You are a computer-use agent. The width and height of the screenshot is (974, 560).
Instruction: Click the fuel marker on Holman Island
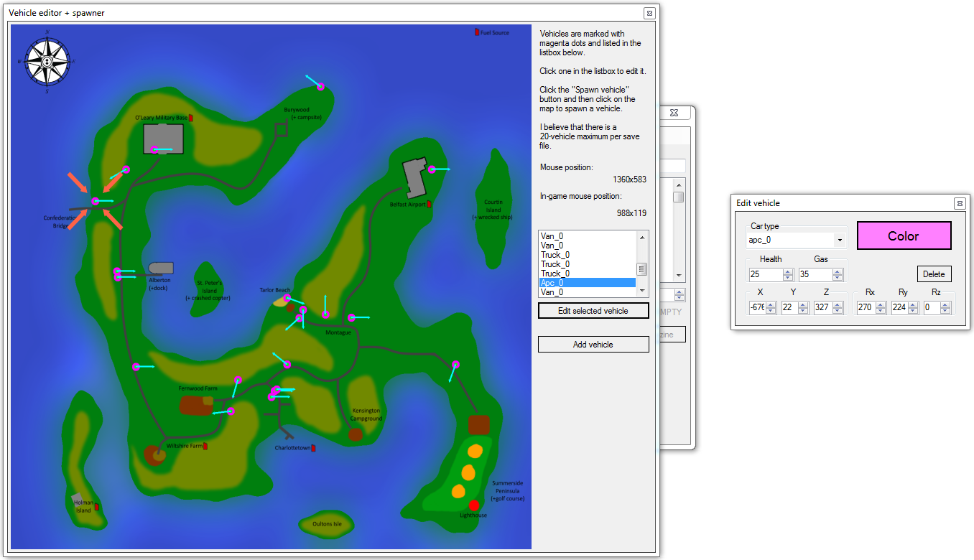(x=97, y=507)
